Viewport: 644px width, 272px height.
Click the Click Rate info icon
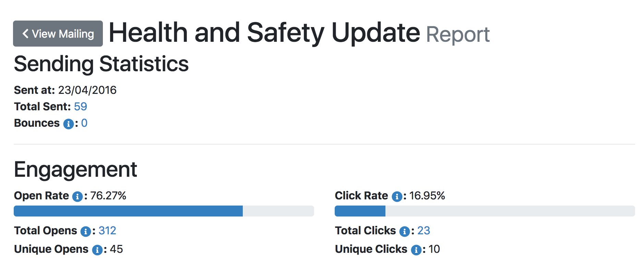397,196
